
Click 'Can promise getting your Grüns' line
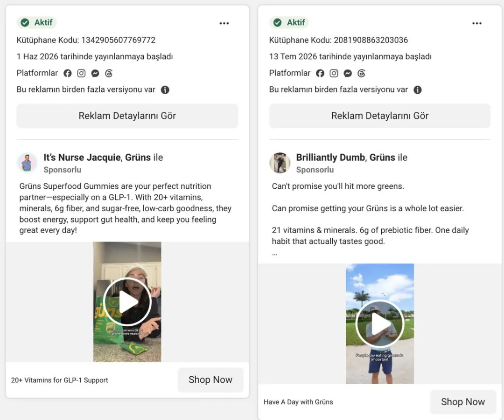pos(368,208)
